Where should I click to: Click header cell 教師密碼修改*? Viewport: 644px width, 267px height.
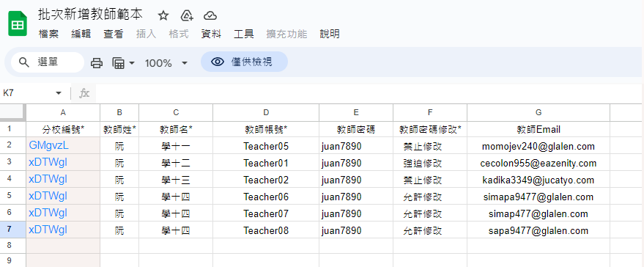tap(430, 130)
